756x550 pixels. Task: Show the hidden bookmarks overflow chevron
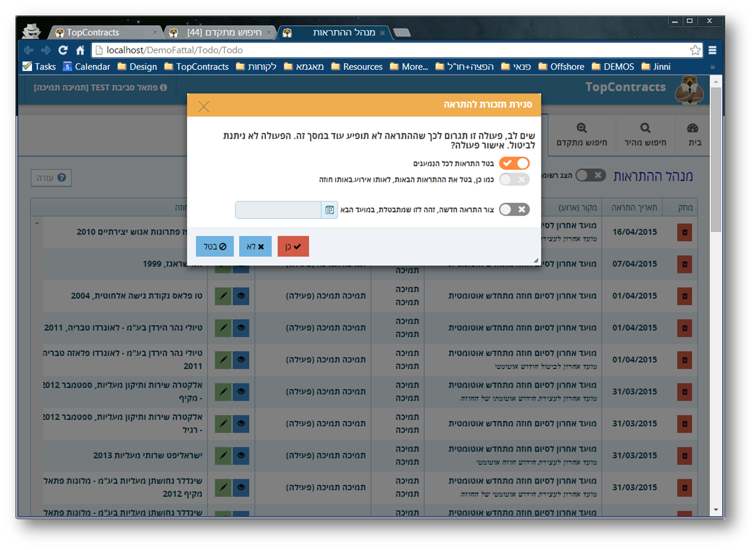712,67
